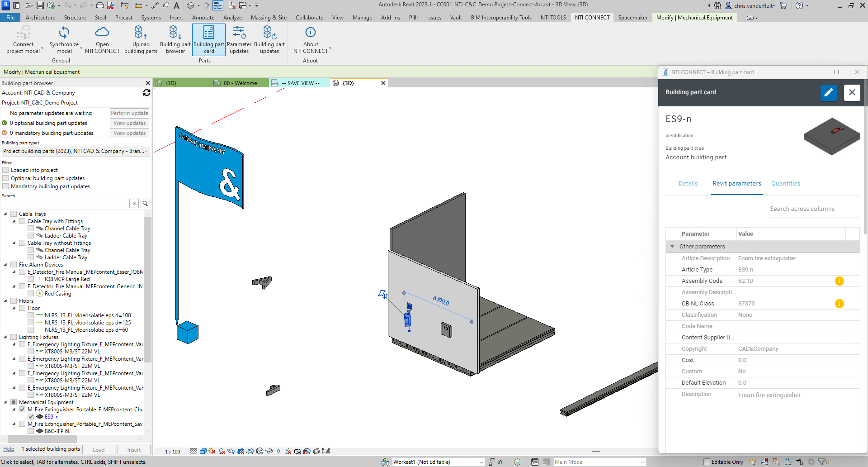Collapse Other parameters group
This screenshot has height=467, width=868.
672,247
